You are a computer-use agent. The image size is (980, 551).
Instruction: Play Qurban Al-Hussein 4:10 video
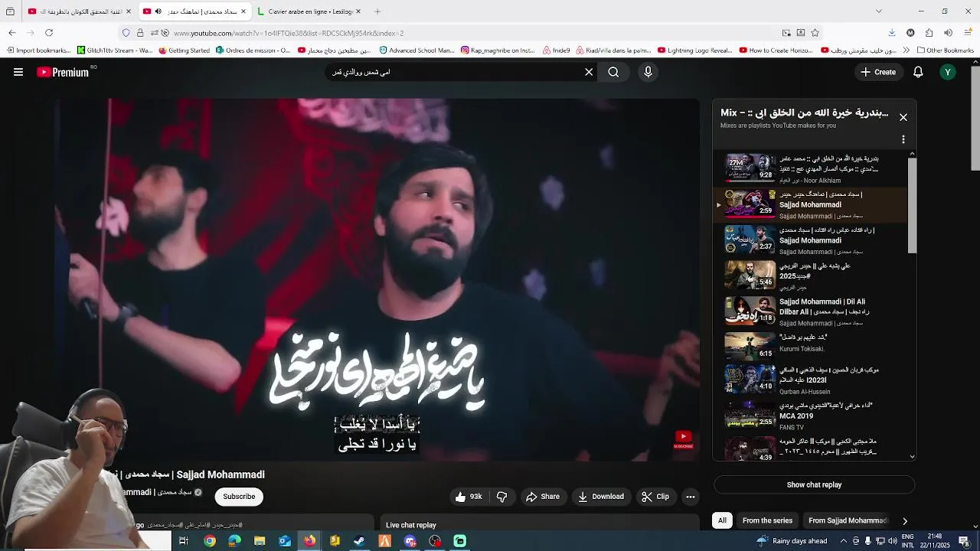coord(812,380)
